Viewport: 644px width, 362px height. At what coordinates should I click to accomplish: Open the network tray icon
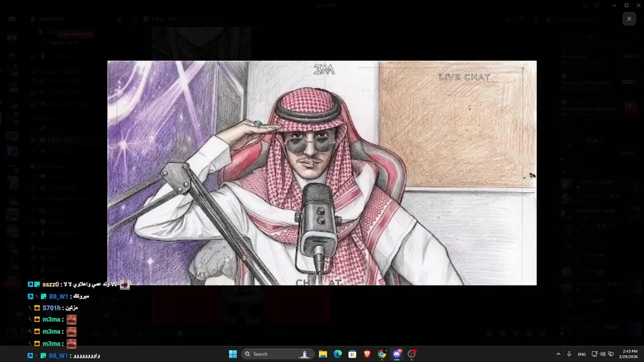[594, 354]
